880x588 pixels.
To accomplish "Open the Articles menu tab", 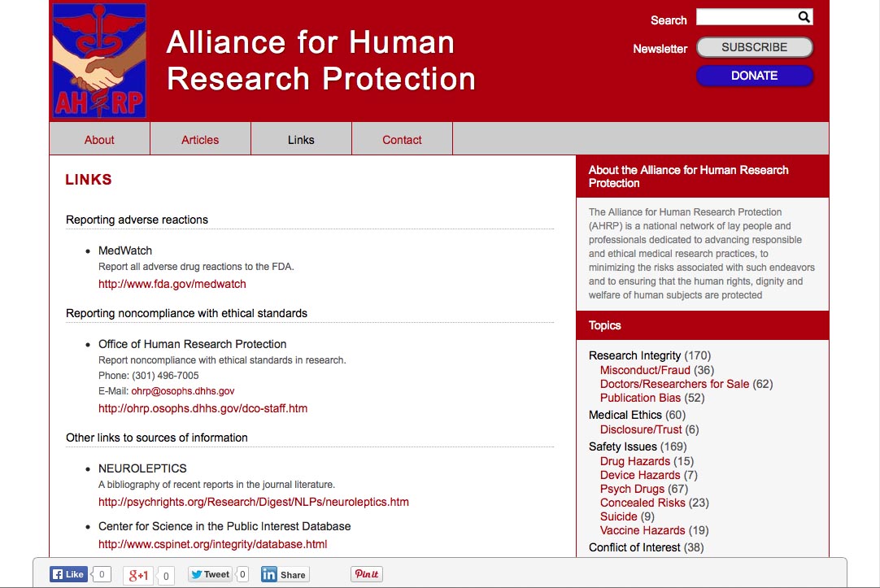I will [x=200, y=140].
